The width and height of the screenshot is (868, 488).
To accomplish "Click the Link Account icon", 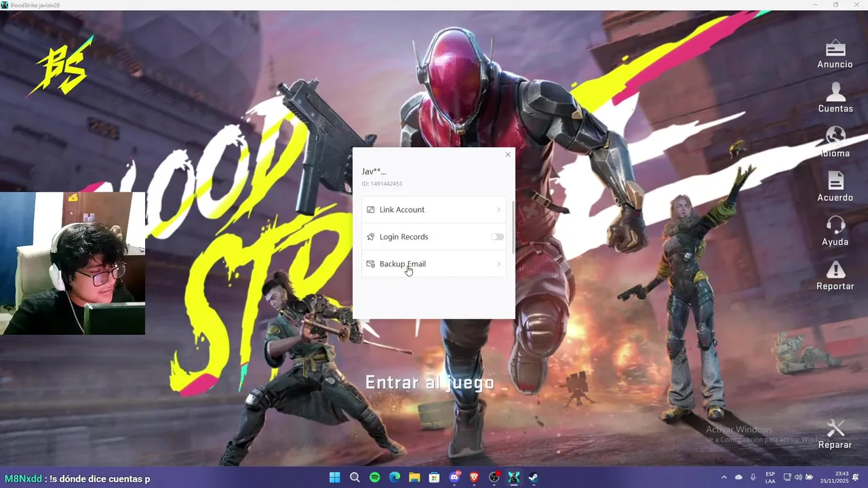I will coord(370,209).
